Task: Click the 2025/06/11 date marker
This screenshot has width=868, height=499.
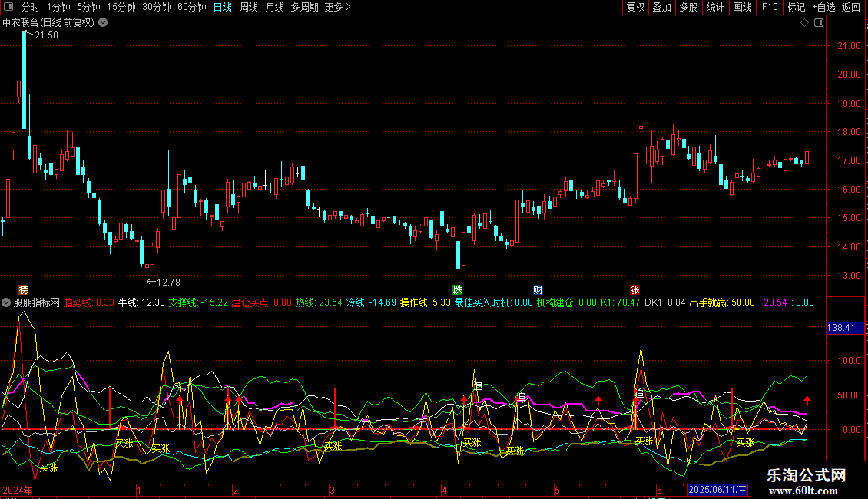Action: (718, 490)
